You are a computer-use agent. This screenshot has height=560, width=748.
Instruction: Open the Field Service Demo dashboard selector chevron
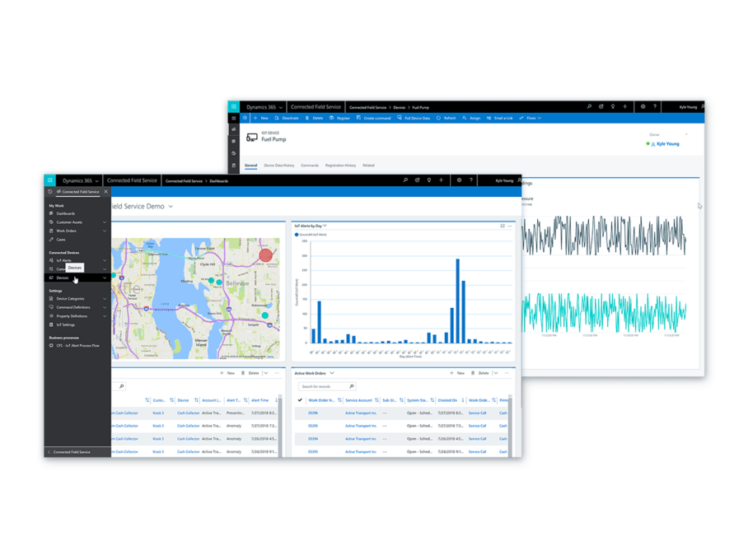[171, 207]
